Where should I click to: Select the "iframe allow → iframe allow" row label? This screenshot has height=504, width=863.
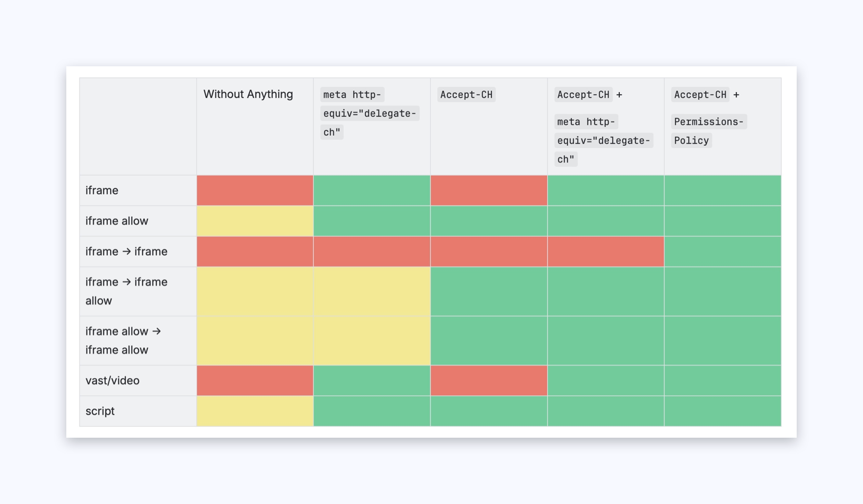pos(123,340)
